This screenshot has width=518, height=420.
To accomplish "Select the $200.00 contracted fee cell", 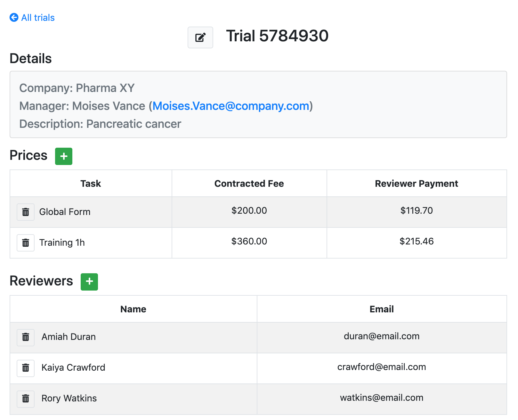I will (249, 211).
